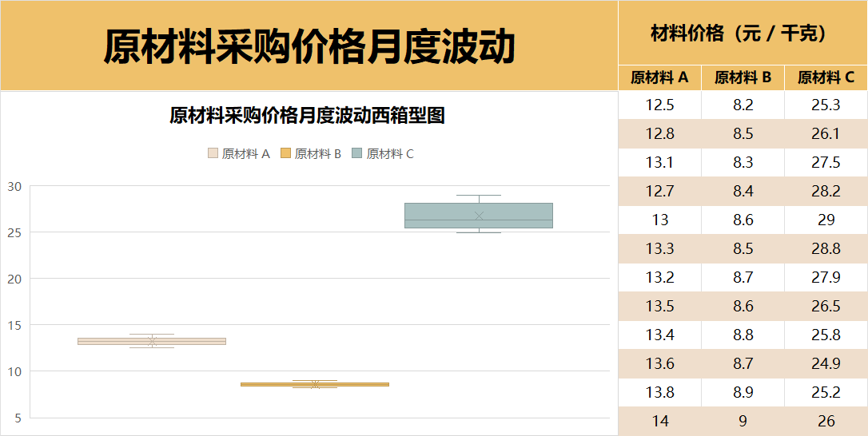
Task: Select table cell 13.8
Action: [x=660, y=393]
